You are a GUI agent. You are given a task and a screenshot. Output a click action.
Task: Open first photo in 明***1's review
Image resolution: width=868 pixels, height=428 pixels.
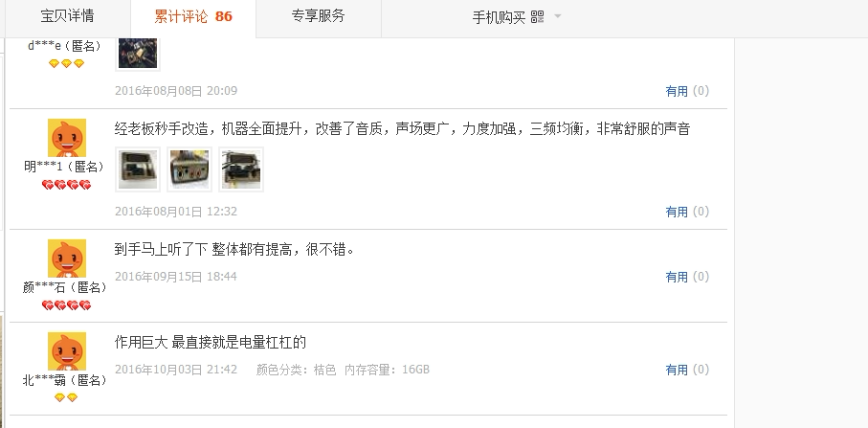(138, 169)
